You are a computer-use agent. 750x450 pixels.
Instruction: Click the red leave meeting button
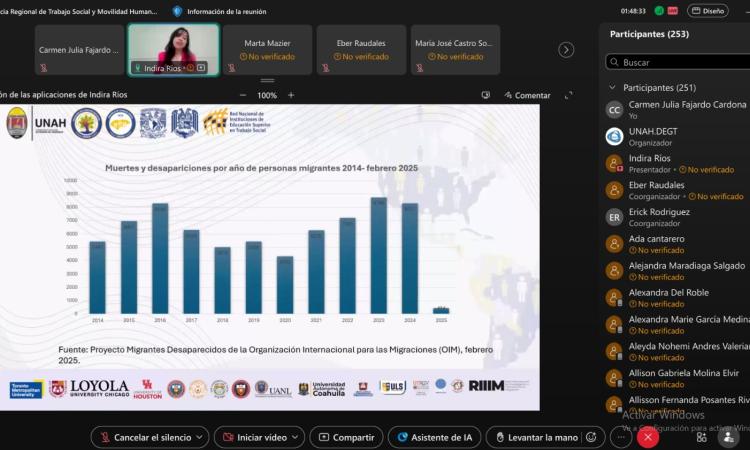(648, 437)
